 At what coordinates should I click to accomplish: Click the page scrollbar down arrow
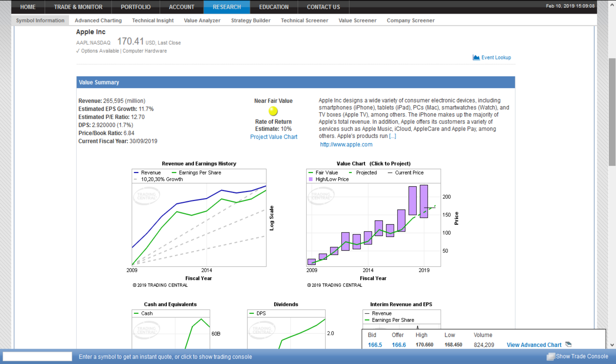612,345
